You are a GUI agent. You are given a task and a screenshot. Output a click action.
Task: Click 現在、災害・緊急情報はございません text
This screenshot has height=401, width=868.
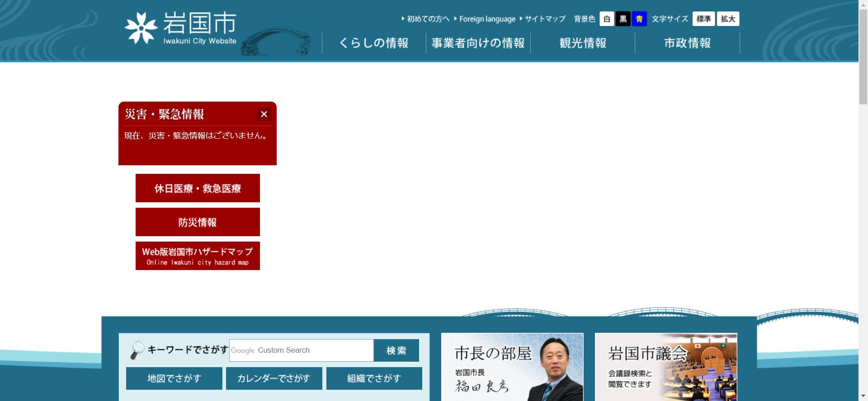pyautogui.click(x=196, y=135)
